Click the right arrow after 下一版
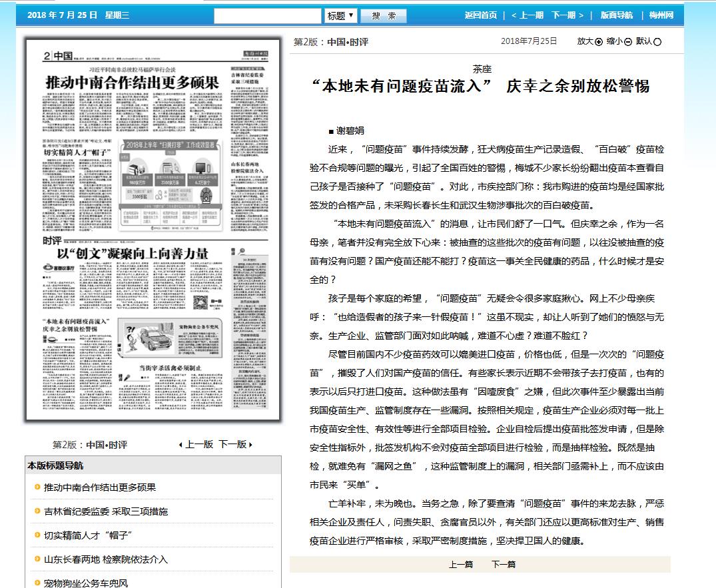The width and height of the screenshot is (716, 588). click(x=250, y=445)
